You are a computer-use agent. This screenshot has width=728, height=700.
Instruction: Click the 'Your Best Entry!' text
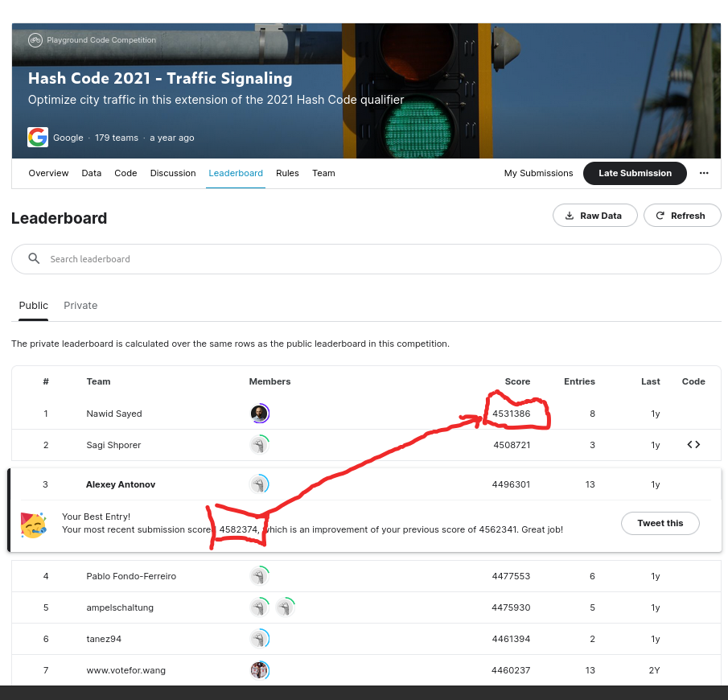pyautogui.click(x=96, y=517)
